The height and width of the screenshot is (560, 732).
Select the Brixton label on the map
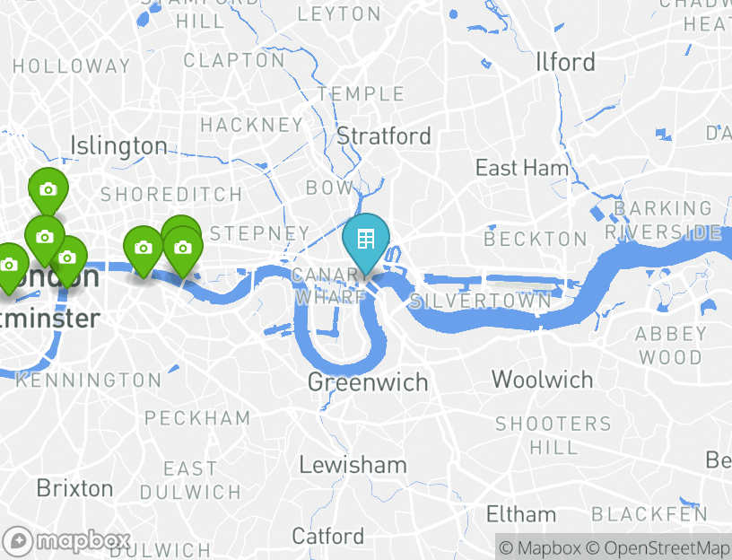pos(74,488)
